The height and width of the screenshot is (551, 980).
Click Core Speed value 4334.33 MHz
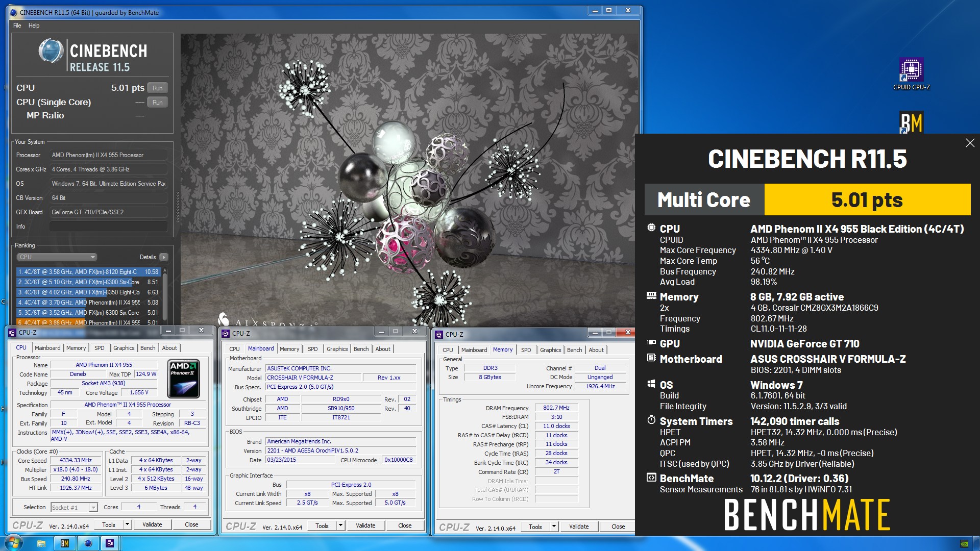(76, 460)
